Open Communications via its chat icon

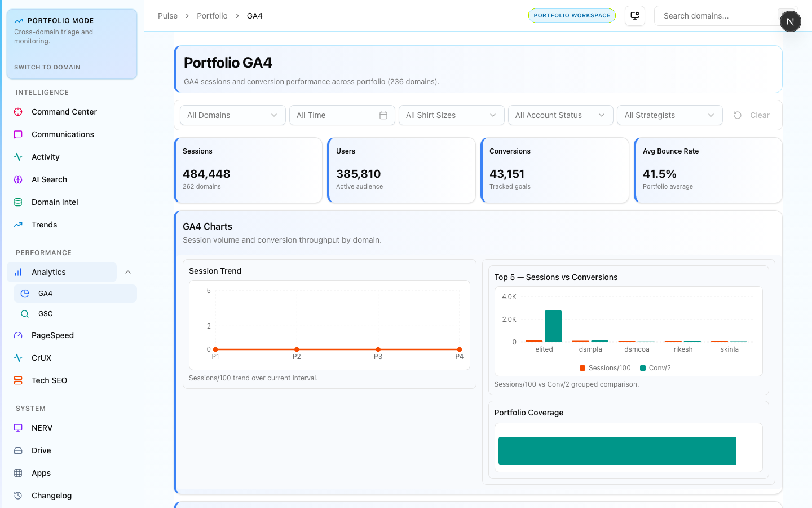click(x=18, y=134)
